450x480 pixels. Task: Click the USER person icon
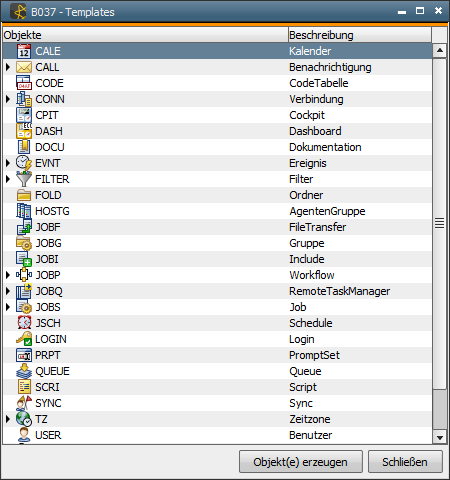[24, 435]
